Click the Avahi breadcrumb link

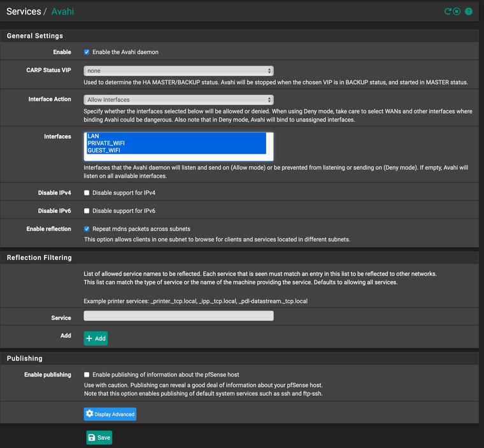(62, 11)
